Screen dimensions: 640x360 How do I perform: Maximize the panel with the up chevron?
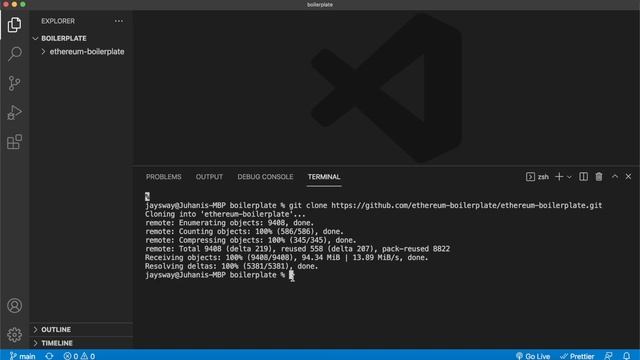point(615,177)
